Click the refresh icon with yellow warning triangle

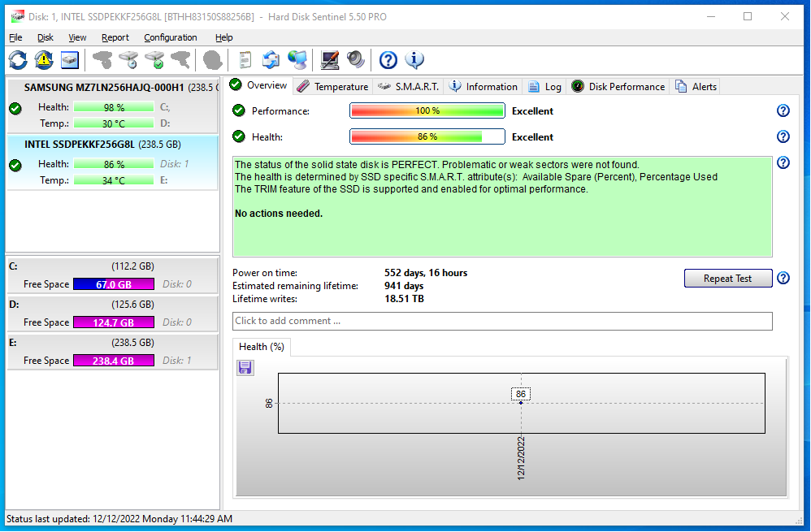[x=44, y=59]
